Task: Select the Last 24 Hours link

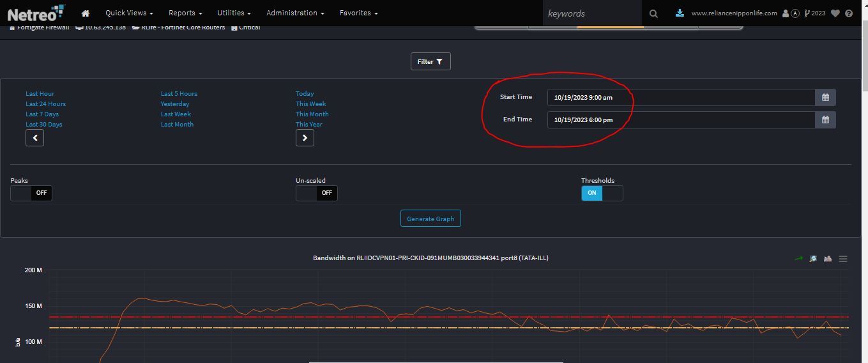Action: [45, 104]
